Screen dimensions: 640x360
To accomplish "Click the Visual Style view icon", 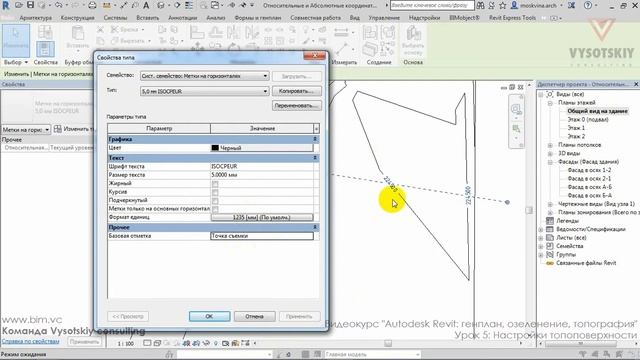I will pos(157,343).
